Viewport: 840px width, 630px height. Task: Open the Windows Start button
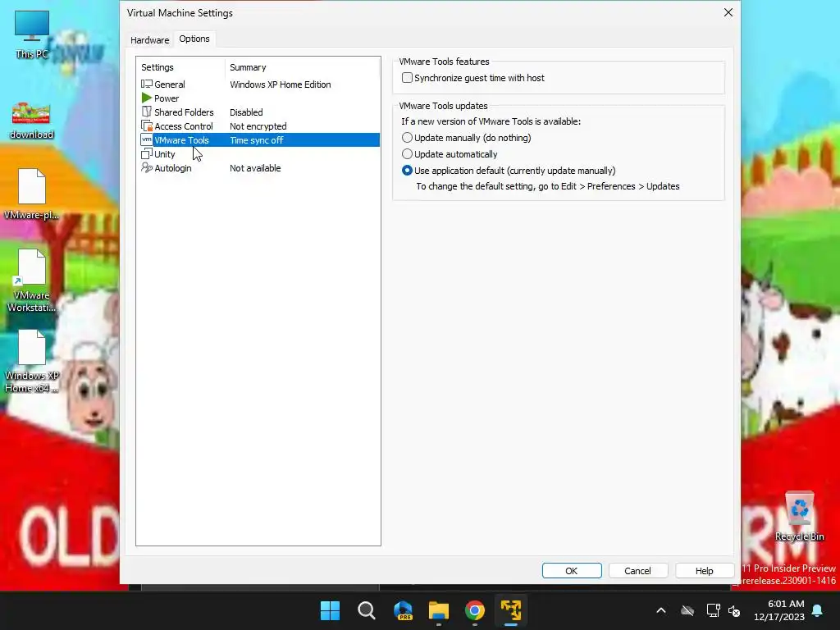click(x=330, y=610)
